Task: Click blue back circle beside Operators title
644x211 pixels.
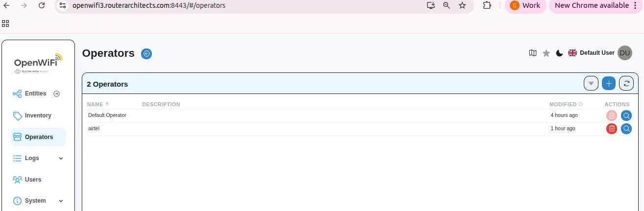Action: 146,54
